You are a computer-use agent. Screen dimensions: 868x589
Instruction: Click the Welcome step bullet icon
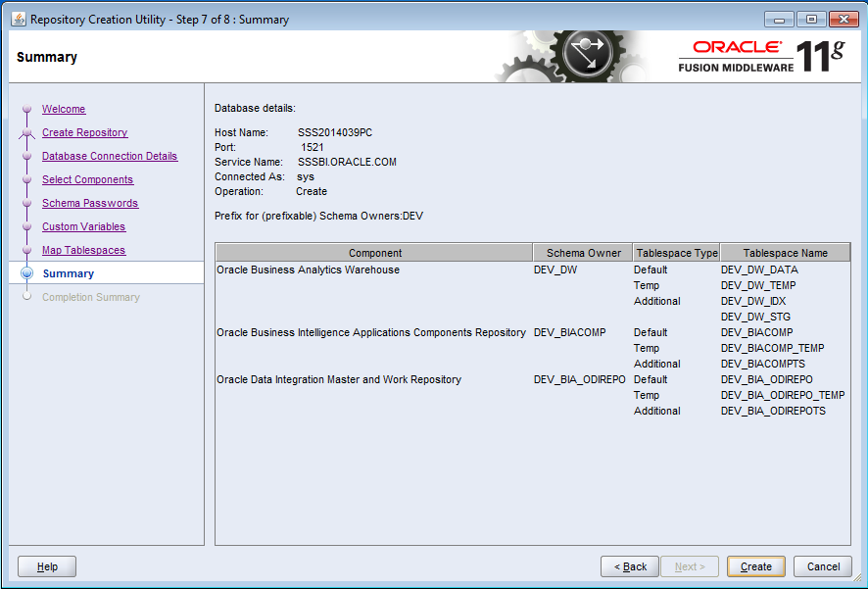pyautogui.click(x=26, y=109)
